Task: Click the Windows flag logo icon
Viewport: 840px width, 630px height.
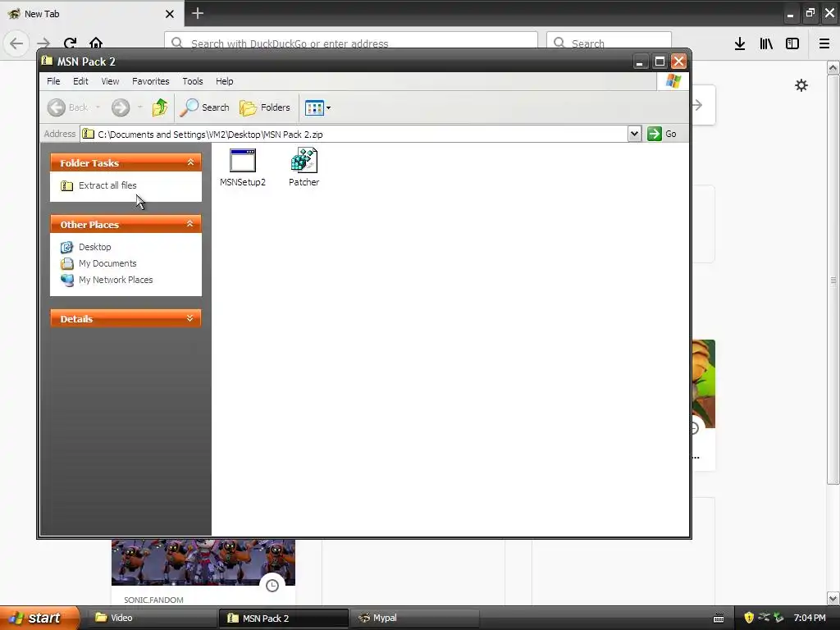Action: 673,81
